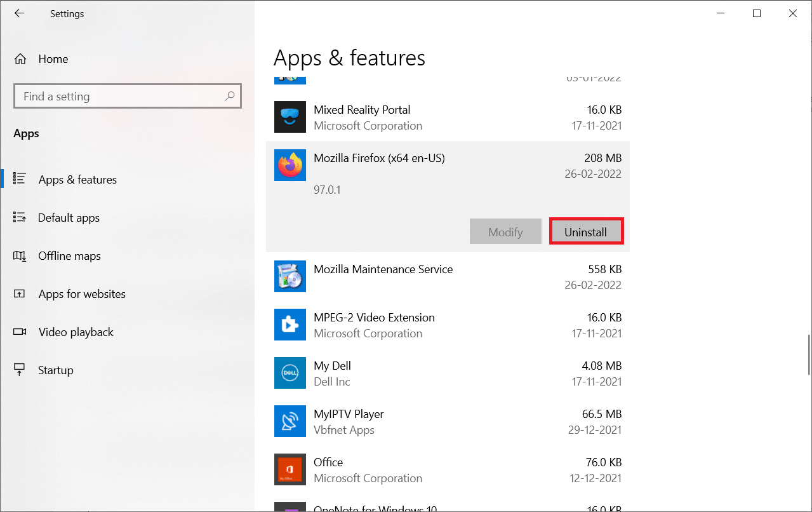
Task: Open Apps for websites section
Action: 82,294
